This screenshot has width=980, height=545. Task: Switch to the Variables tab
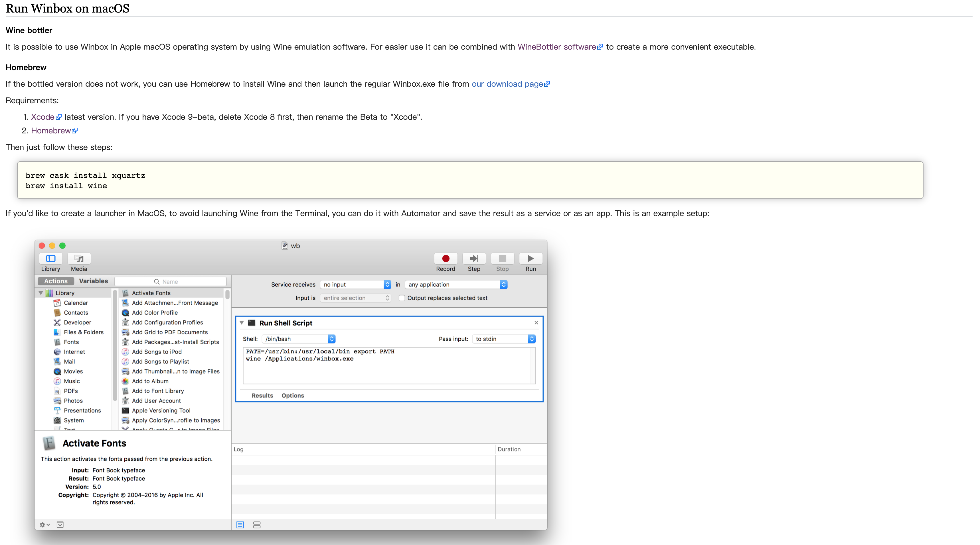[93, 281]
